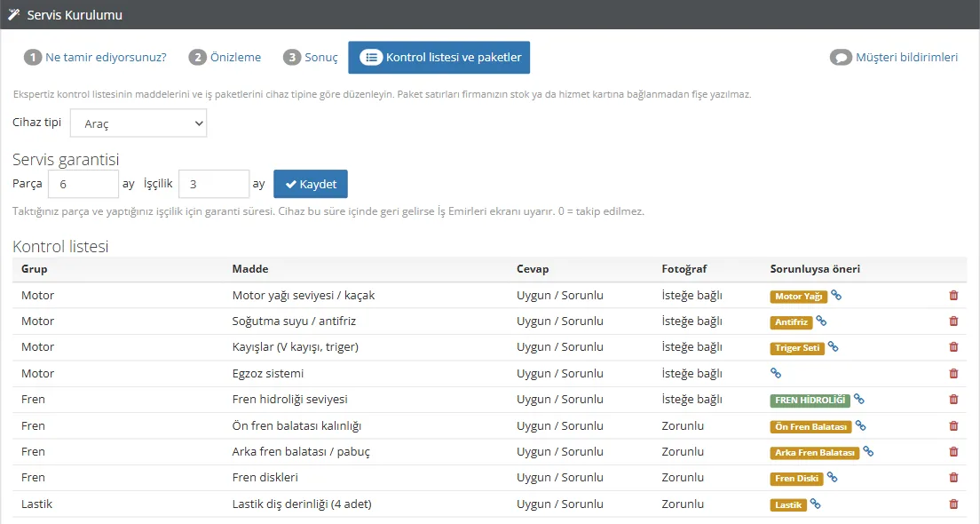Switch to the Önizleme step

225,58
